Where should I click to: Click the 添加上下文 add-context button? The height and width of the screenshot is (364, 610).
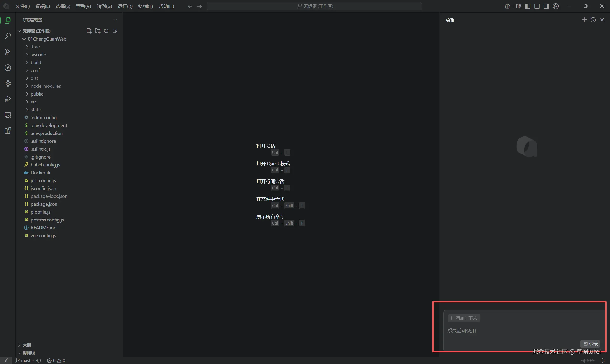[464, 318]
